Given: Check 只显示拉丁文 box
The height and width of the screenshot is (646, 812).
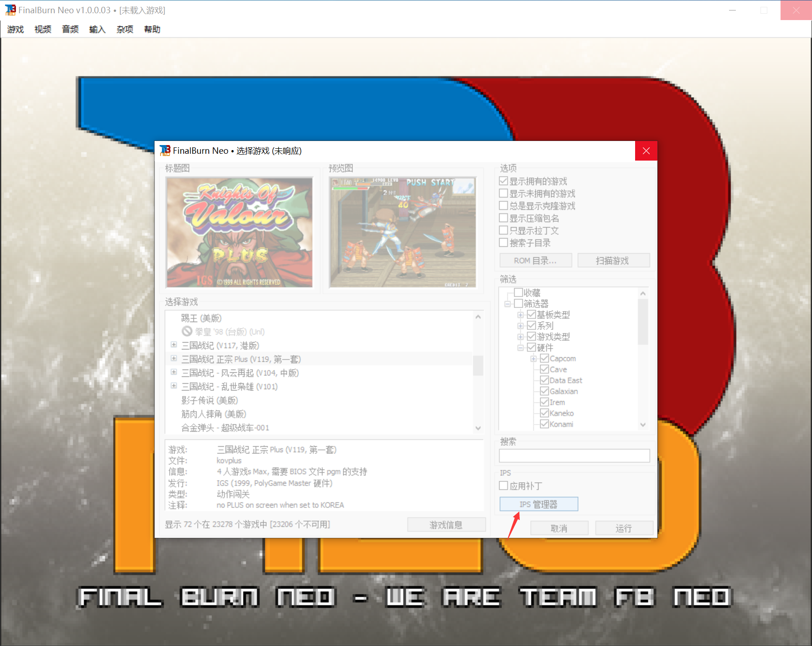Looking at the screenshot, I should [x=503, y=230].
